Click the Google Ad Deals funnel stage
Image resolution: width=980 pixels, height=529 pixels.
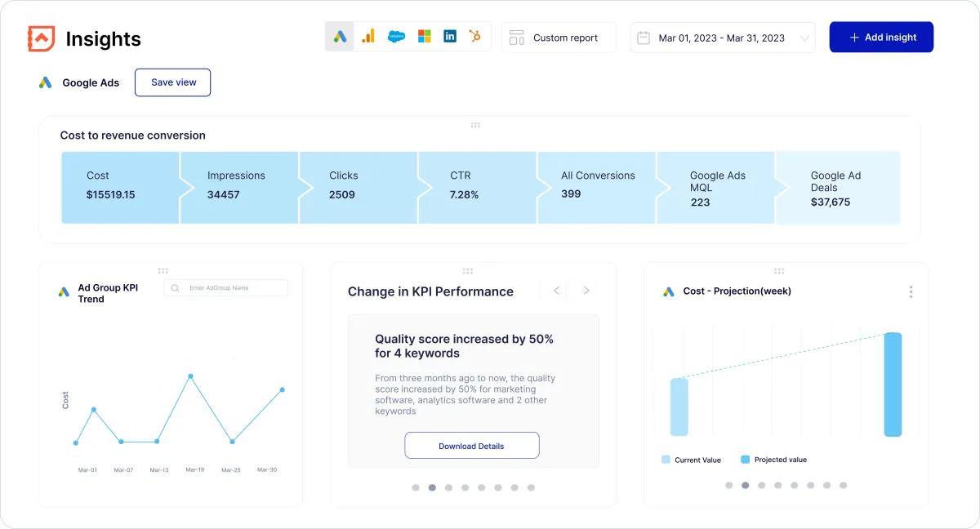click(838, 187)
